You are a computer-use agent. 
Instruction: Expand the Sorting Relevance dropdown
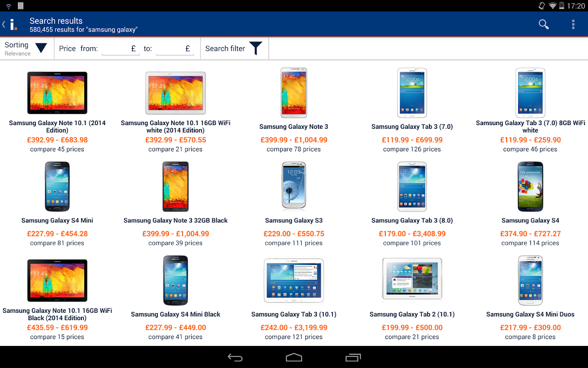coord(27,48)
